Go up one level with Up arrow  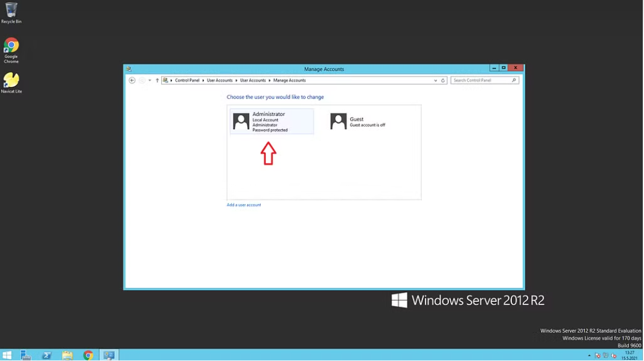coord(158,80)
